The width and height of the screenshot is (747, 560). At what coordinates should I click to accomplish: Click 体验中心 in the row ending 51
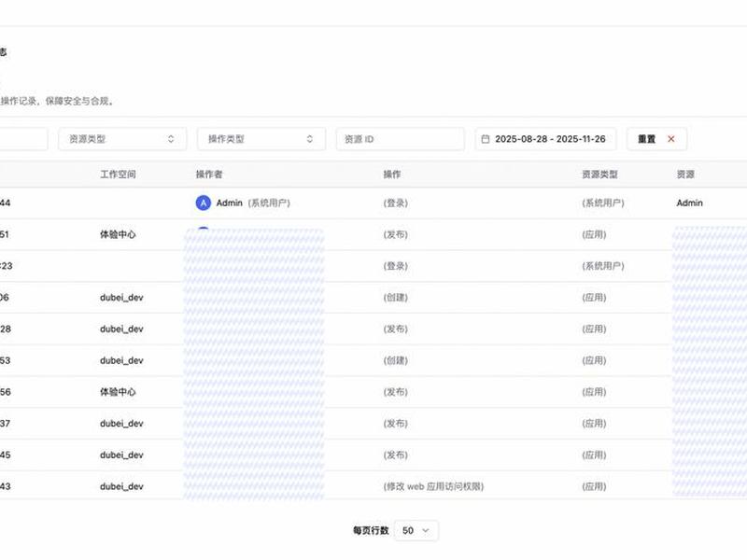pos(118,234)
